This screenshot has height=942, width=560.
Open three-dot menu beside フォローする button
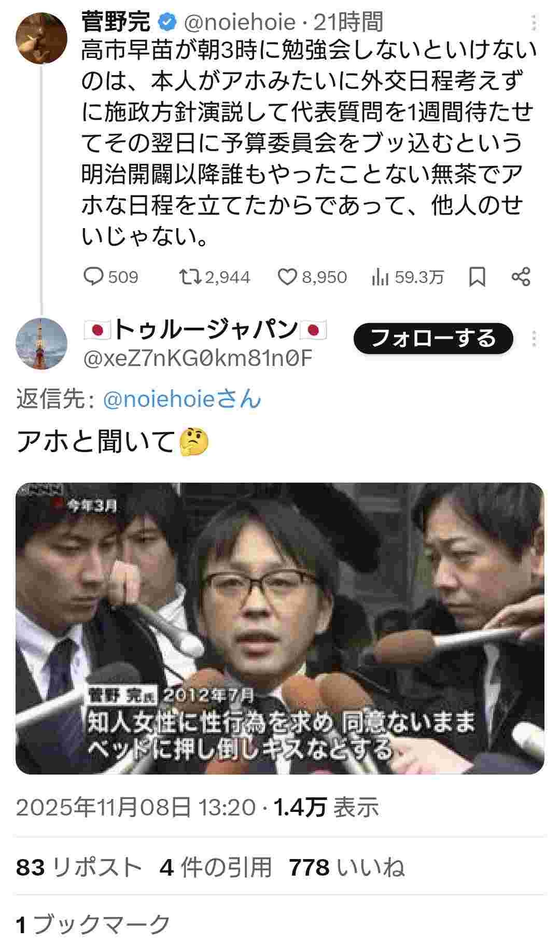click(534, 339)
